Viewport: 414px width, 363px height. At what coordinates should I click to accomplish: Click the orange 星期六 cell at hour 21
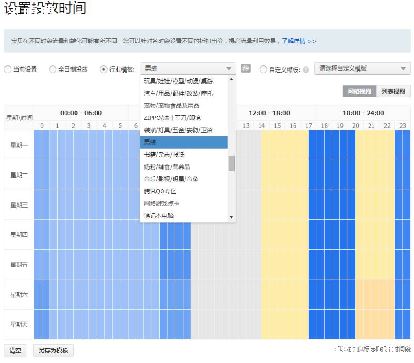[x=371, y=294]
